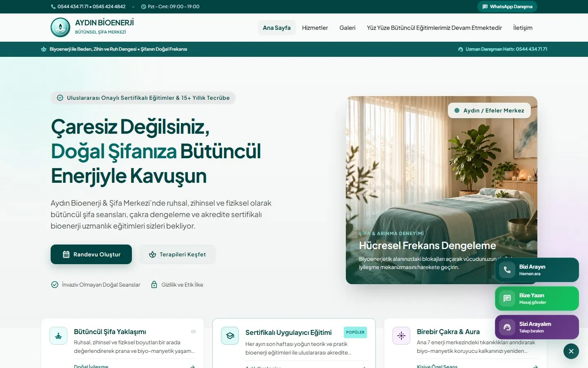Click the POPÜLER badge on training card
The width and height of the screenshot is (588, 368).
click(x=355, y=332)
